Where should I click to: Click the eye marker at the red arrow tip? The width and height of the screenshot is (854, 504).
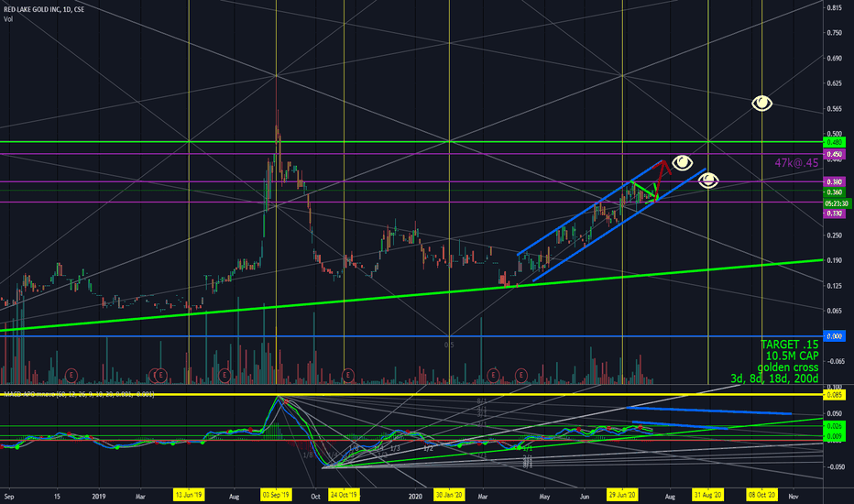[682, 162]
